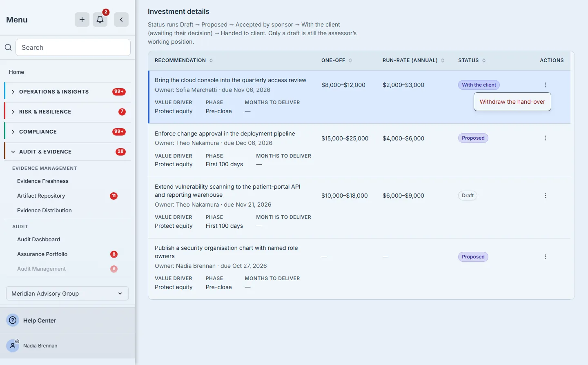Image resolution: width=588 pixels, height=365 pixels.
Task: Open Evidence Freshness page
Action: point(43,181)
